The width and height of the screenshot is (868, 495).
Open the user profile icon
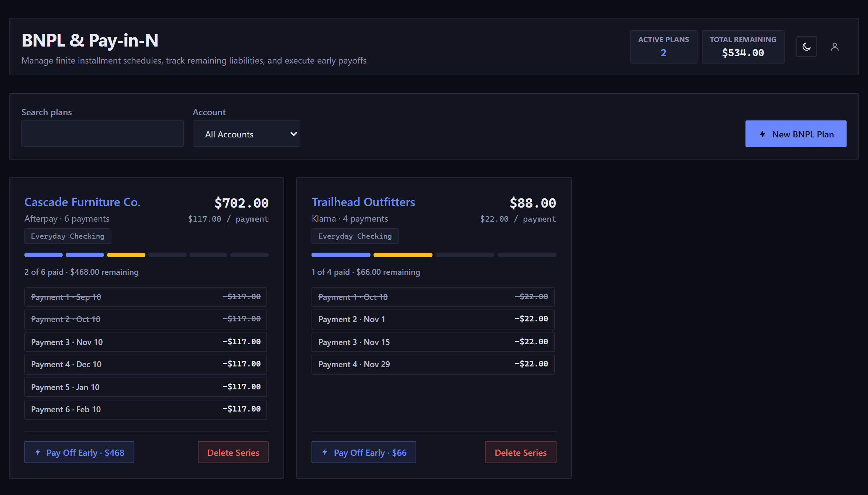coord(834,47)
